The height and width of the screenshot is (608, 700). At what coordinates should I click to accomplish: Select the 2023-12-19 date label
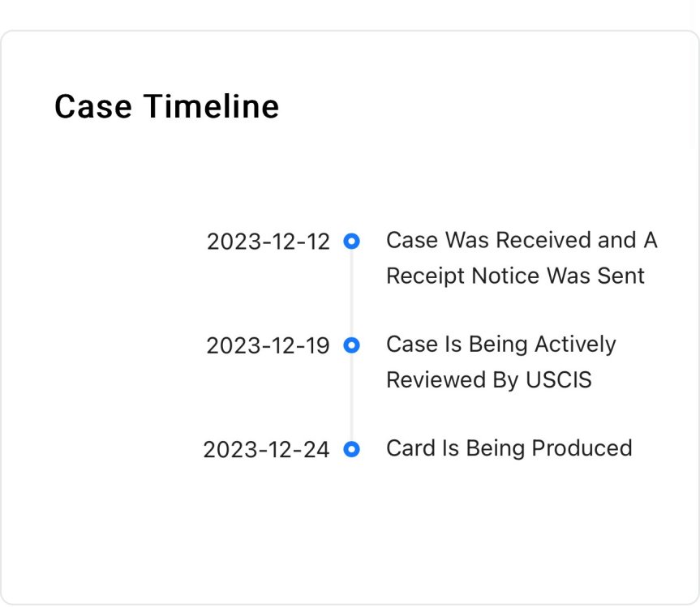268,345
